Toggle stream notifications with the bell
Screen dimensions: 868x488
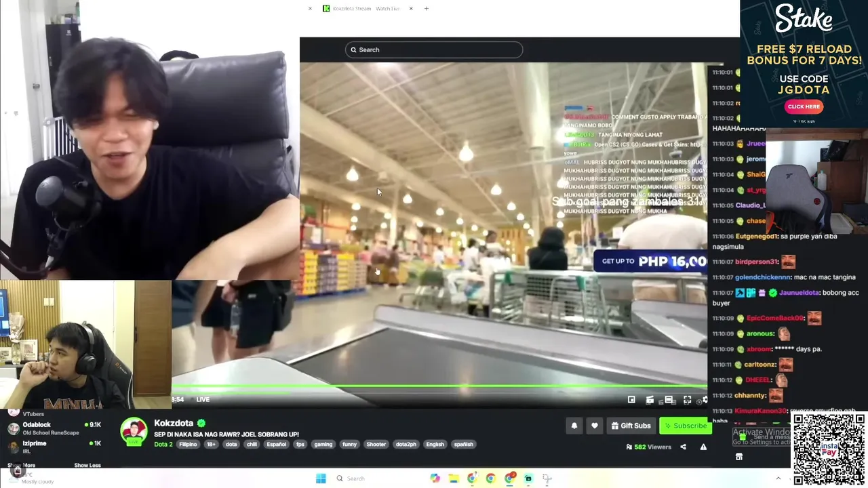click(574, 426)
